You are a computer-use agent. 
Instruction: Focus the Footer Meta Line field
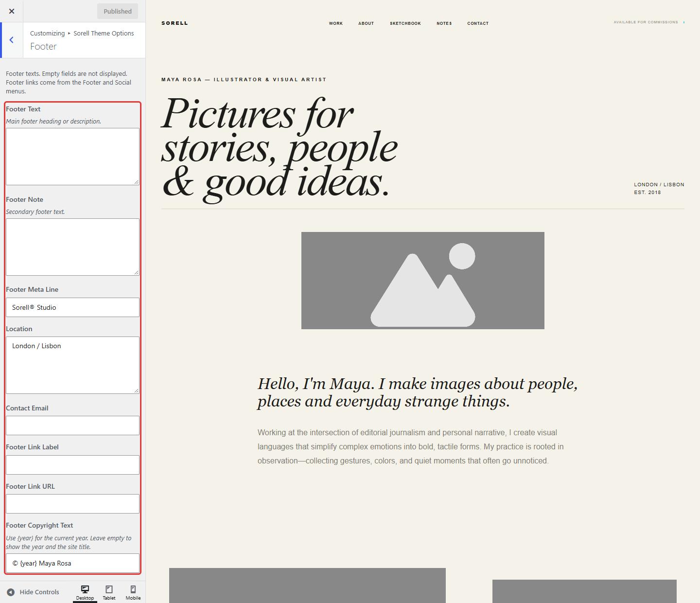(x=72, y=307)
